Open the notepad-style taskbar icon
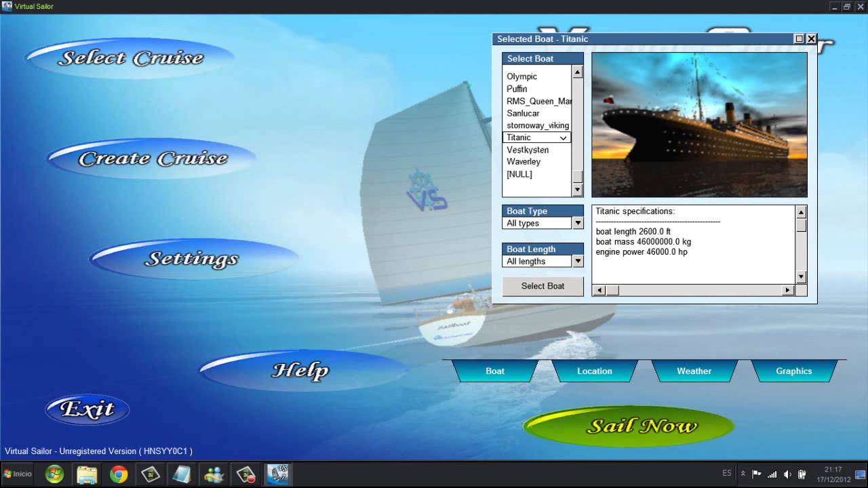Viewport: 868px width, 488px height. tap(182, 474)
